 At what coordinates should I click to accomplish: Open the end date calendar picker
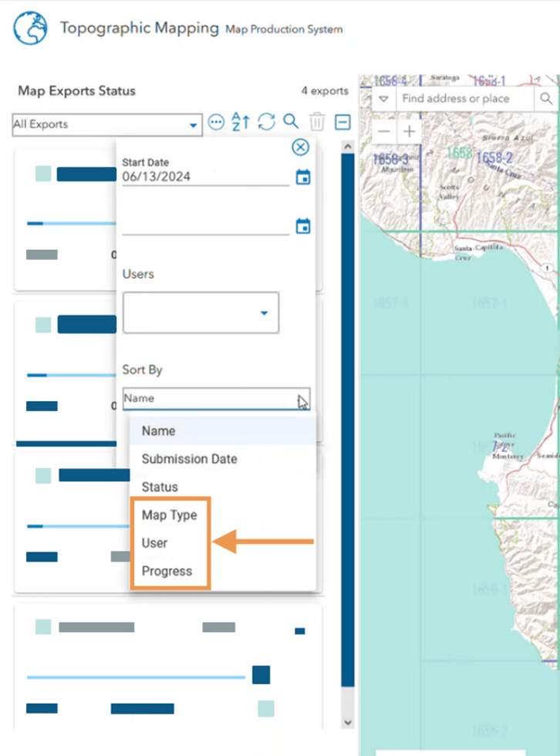coord(303,225)
